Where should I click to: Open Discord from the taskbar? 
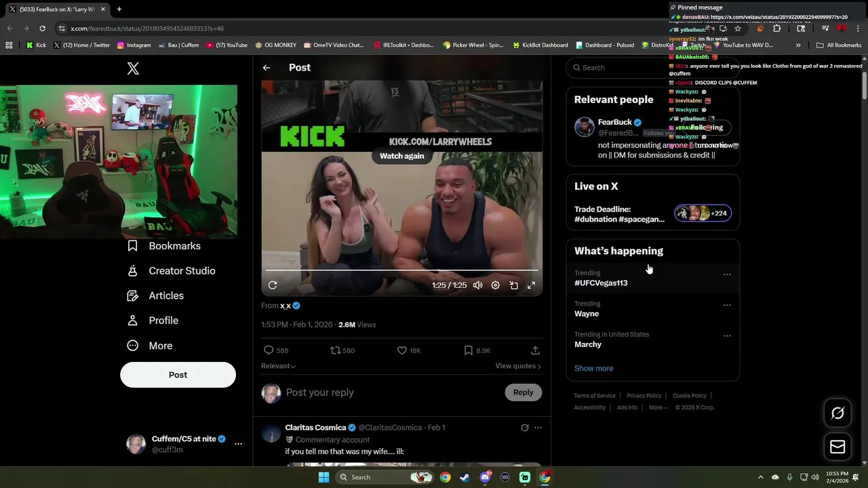click(x=485, y=477)
